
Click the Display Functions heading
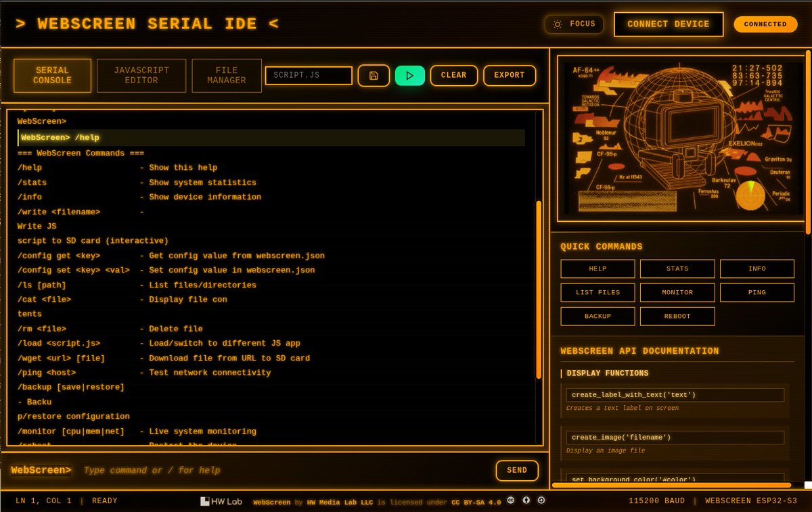point(608,373)
